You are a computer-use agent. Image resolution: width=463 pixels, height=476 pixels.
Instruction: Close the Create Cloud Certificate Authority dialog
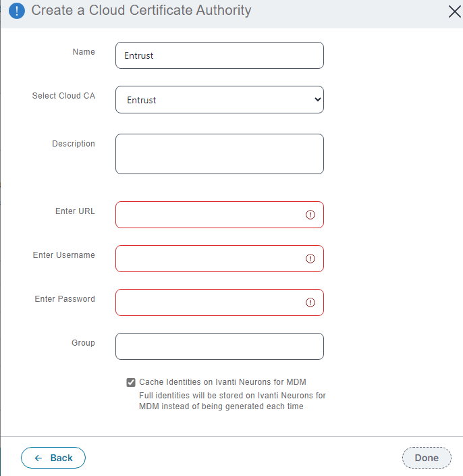pos(455,11)
